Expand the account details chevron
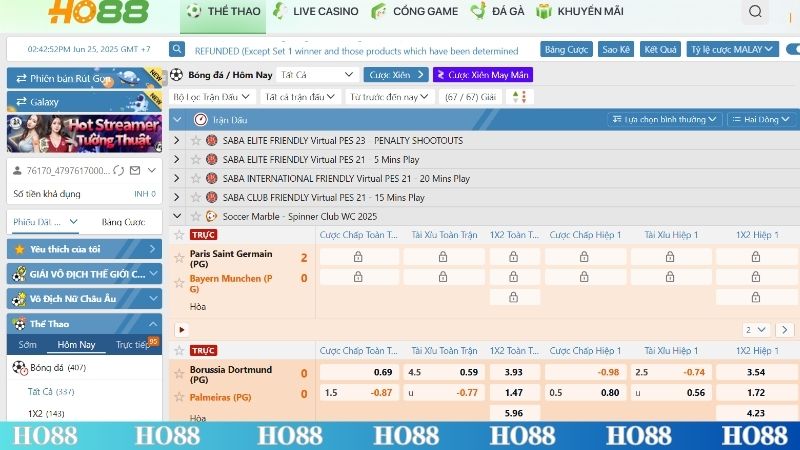 pyautogui.click(x=152, y=170)
